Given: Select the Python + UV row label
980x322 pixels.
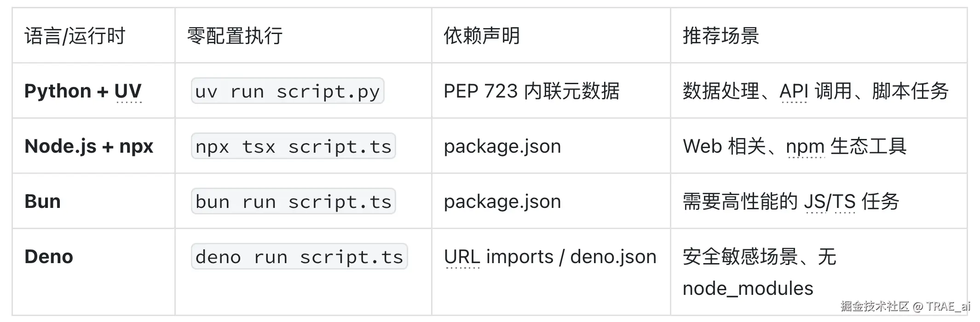Looking at the screenshot, I should click(83, 91).
